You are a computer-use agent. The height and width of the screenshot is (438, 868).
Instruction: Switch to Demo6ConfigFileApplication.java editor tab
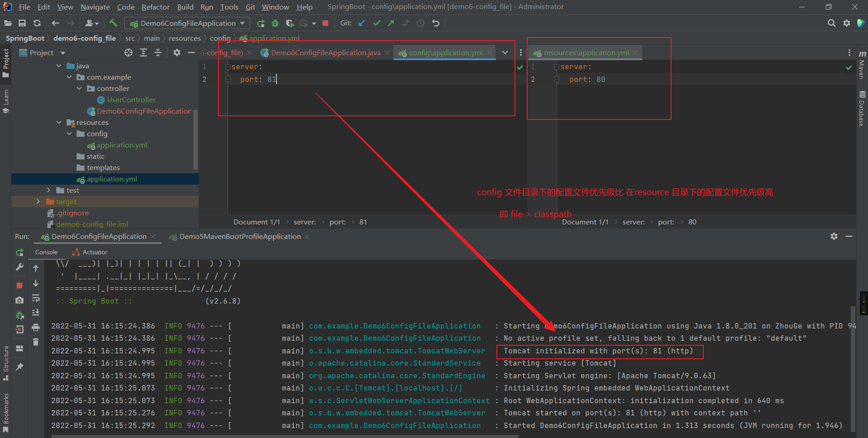tap(325, 53)
